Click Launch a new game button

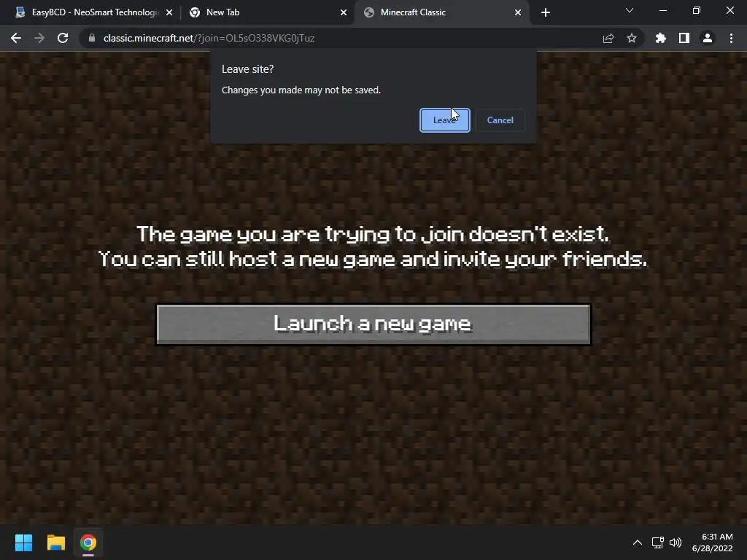click(x=373, y=324)
